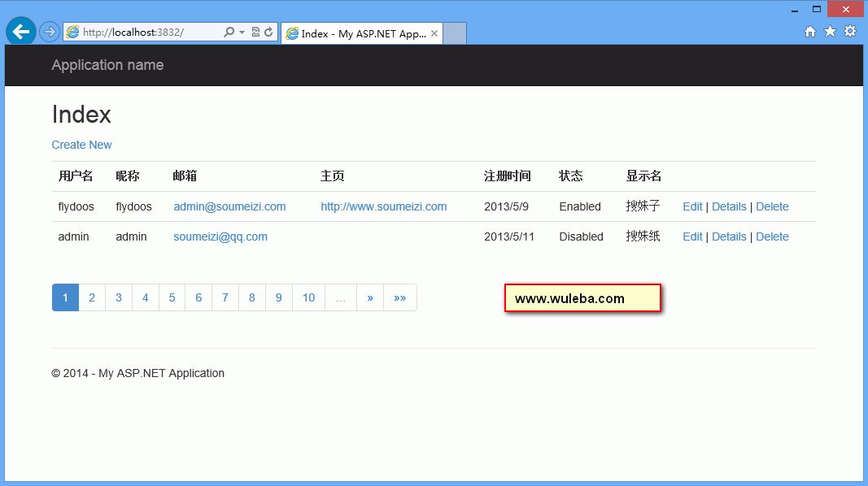Go to page 5 in the pagination
868x486 pixels.
[x=172, y=297]
